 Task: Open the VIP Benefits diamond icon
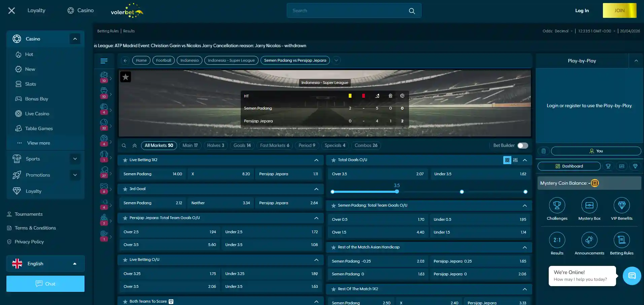[x=622, y=205]
